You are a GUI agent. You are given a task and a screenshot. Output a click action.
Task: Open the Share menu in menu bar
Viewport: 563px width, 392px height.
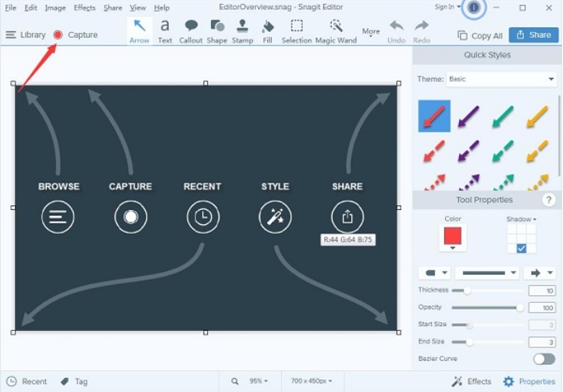[112, 8]
